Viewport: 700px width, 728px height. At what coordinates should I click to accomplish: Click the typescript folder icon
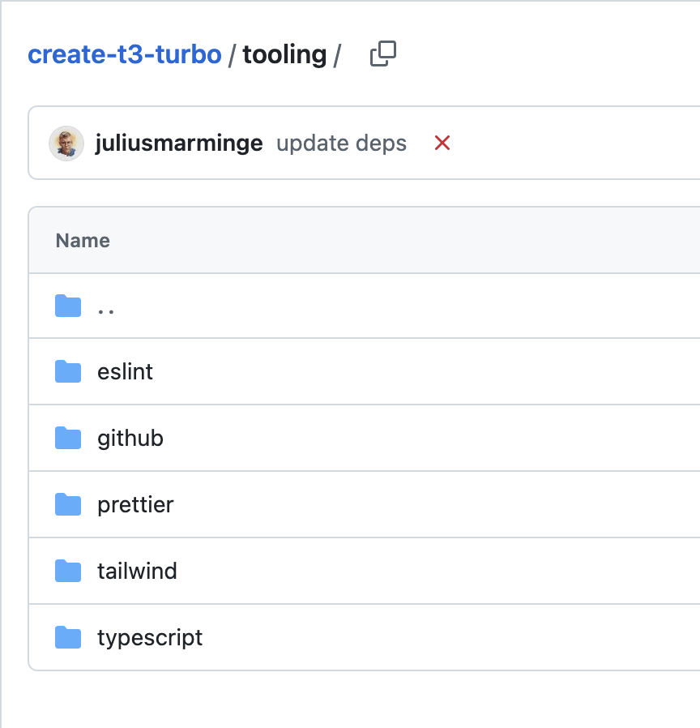point(68,637)
